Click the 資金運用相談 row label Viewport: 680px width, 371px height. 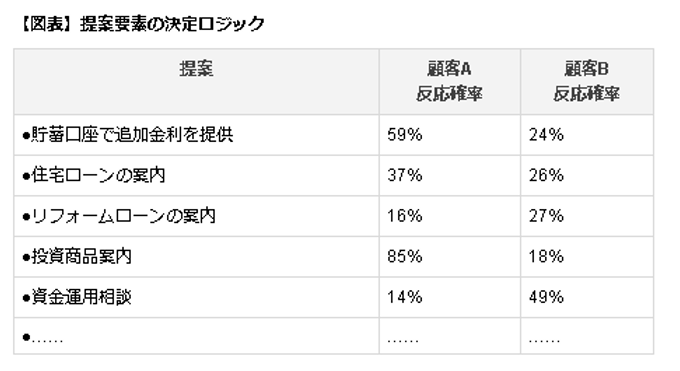click(x=77, y=297)
